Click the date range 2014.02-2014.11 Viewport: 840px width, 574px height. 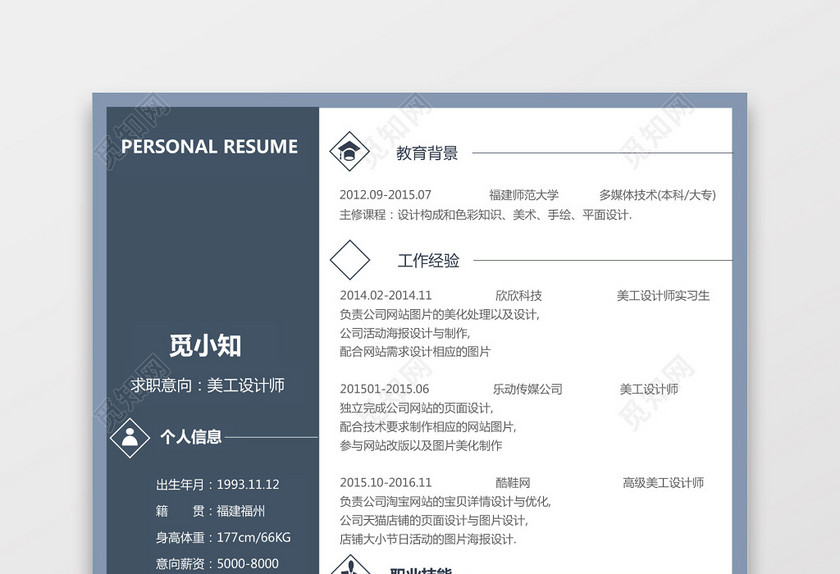pyautogui.click(x=386, y=295)
